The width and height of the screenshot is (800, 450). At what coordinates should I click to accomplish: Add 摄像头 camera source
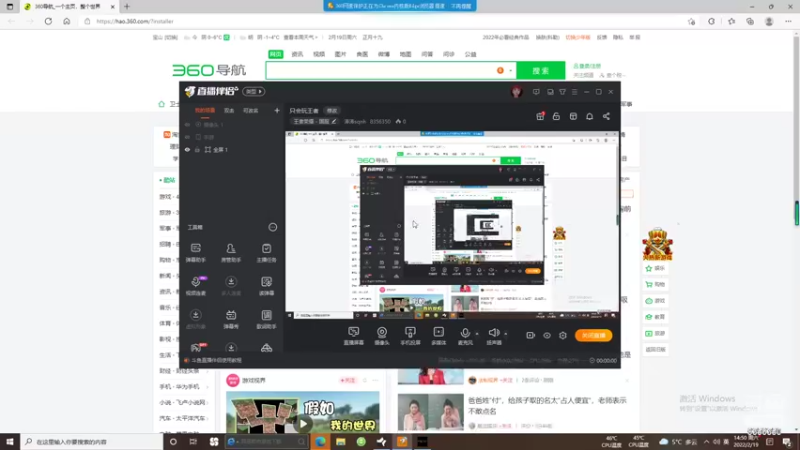tap(382, 336)
